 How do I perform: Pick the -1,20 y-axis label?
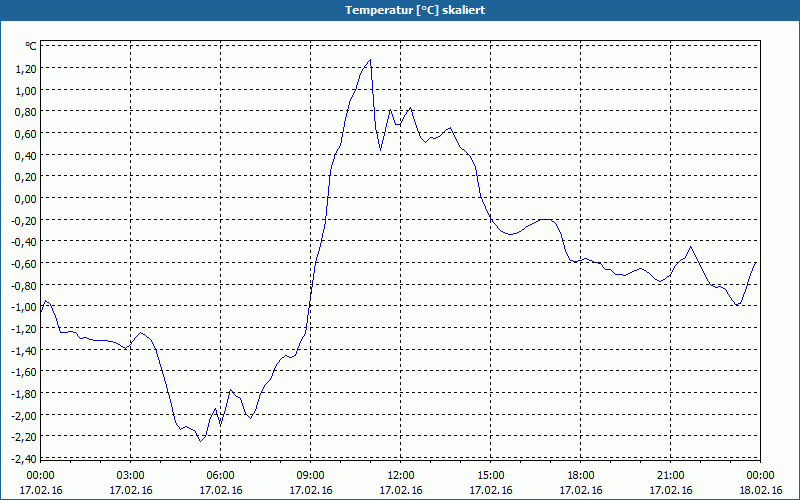tap(24, 329)
